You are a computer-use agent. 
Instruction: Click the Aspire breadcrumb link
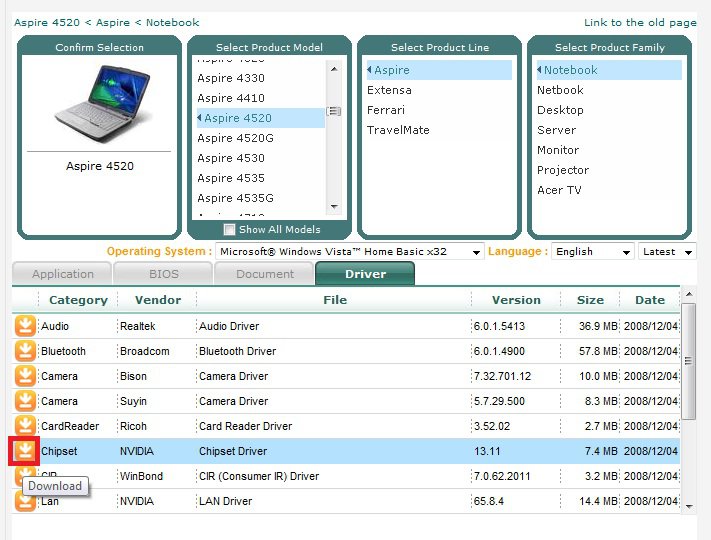[x=112, y=22]
